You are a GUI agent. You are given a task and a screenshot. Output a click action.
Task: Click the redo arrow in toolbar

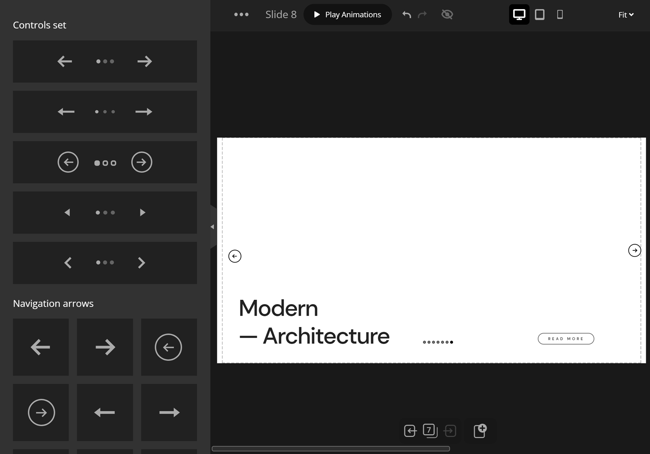(422, 15)
